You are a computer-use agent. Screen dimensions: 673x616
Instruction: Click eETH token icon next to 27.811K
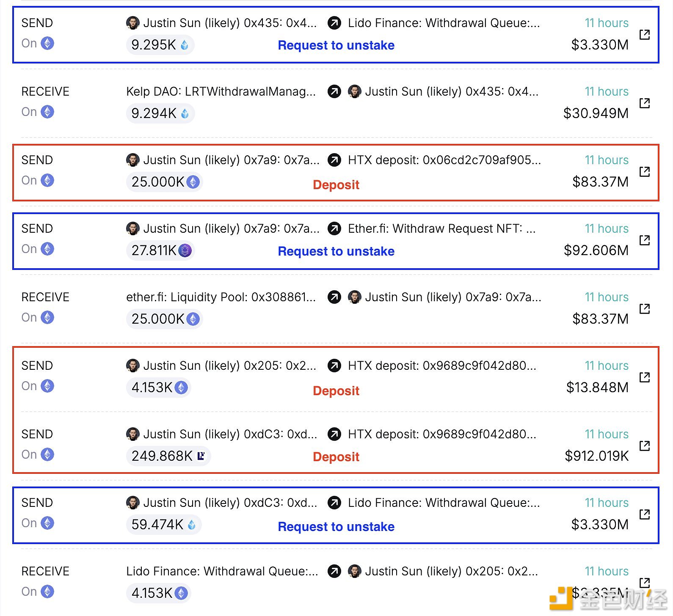click(x=185, y=250)
